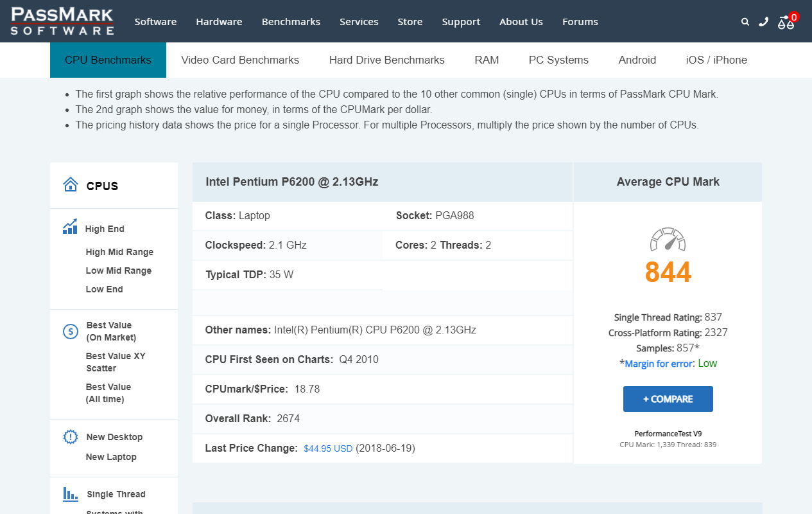Go to the iOS / iPhone tab

coord(716,60)
